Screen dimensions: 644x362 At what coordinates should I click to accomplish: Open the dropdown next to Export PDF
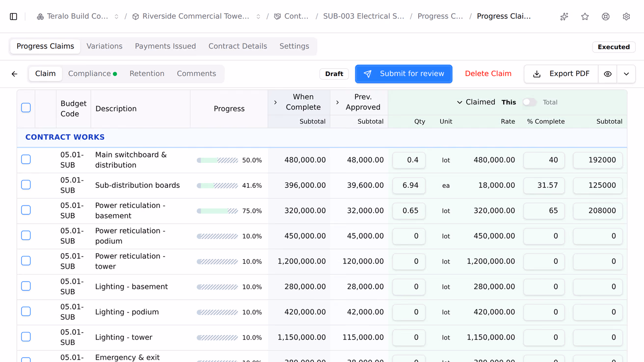pyautogui.click(x=626, y=74)
